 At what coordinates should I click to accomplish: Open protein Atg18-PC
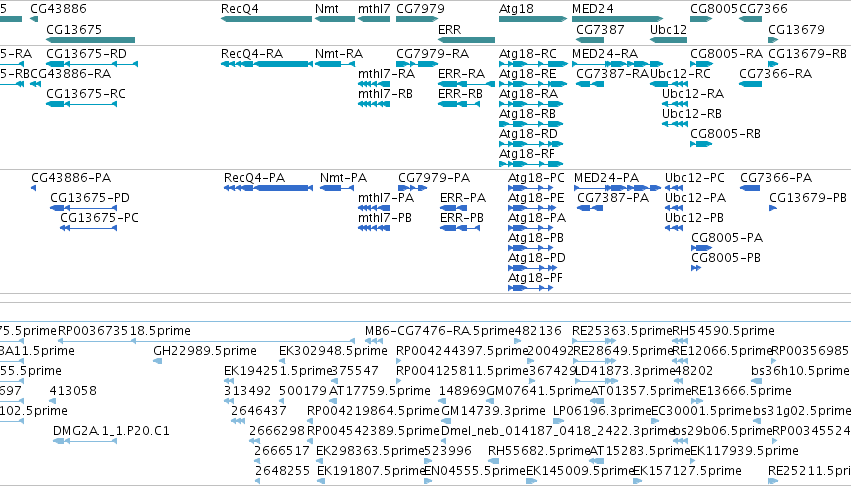pos(530,188)
